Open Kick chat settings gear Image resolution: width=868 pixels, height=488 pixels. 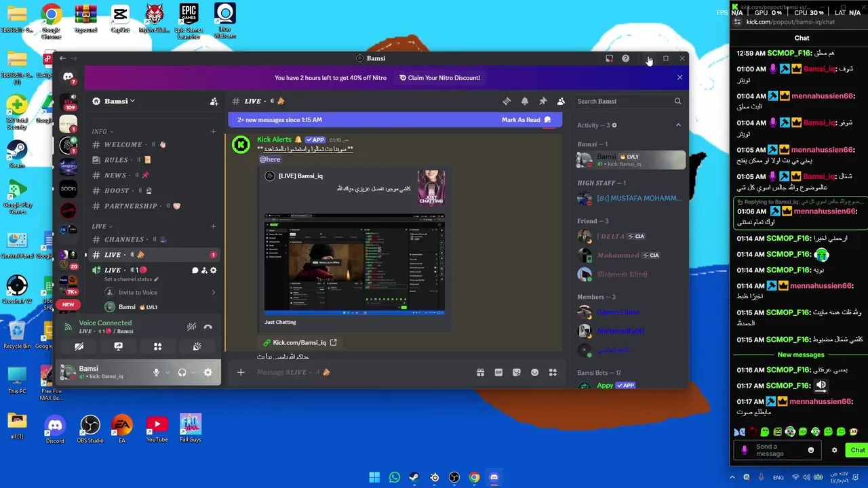(835, 450)
